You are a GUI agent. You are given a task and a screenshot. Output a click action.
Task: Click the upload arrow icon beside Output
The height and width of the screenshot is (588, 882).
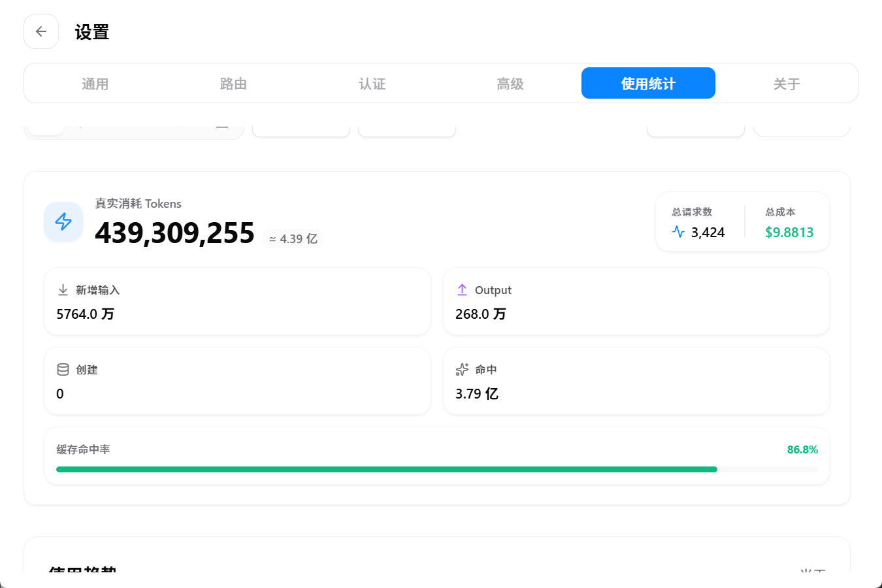(462, 289)
